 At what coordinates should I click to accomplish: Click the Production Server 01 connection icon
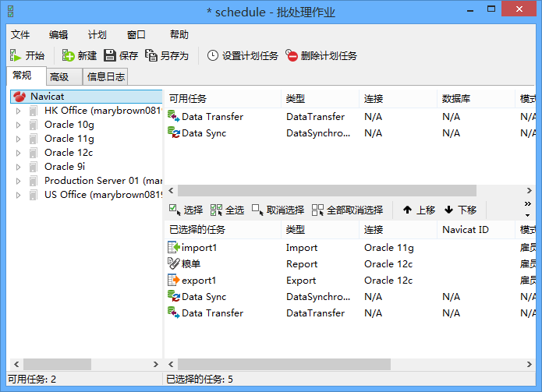(34, 181)
